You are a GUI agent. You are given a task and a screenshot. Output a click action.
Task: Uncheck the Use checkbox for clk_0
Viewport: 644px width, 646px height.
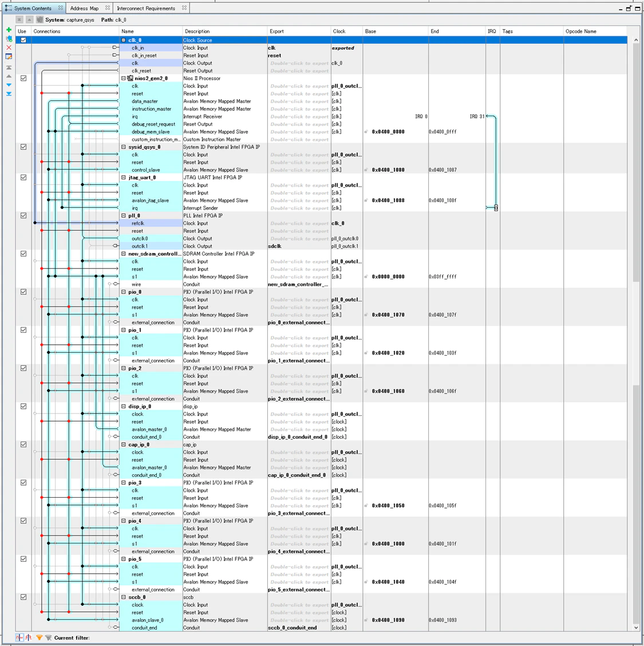coord(23,40)
